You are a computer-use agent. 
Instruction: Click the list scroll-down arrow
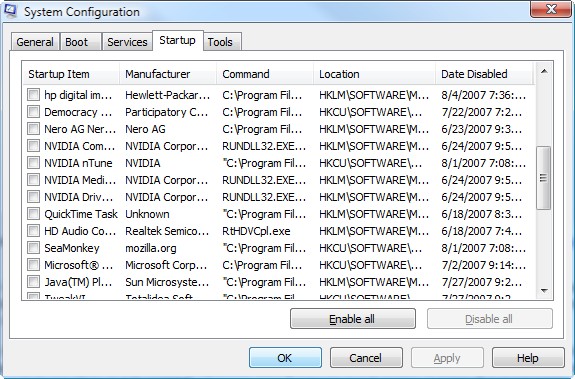544,291
